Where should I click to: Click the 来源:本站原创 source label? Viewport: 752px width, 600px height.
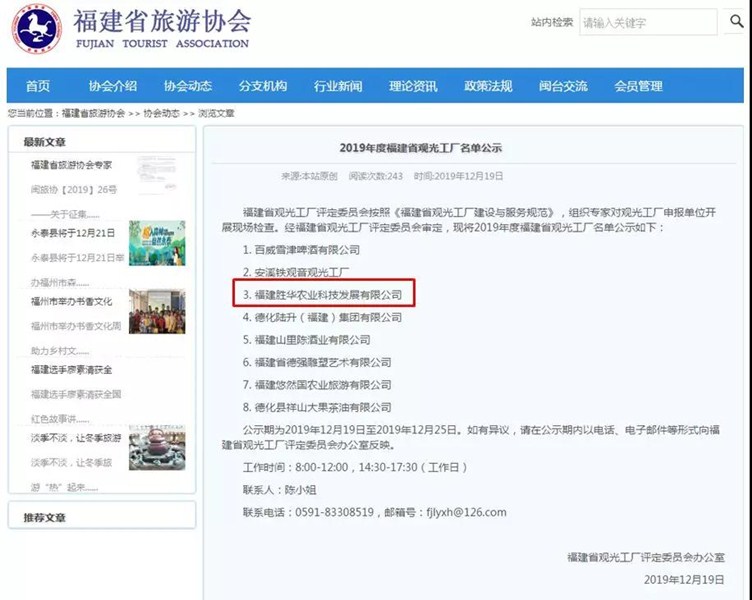309,176
